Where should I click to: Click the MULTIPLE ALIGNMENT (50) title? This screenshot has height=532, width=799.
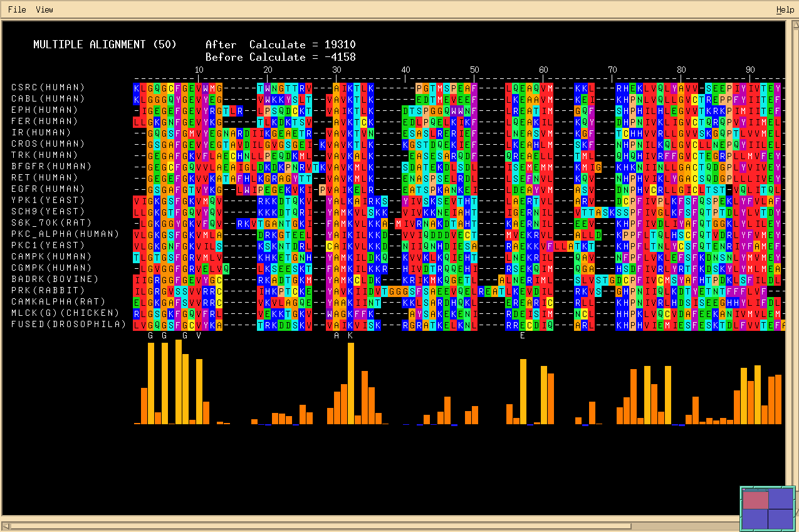105,44
